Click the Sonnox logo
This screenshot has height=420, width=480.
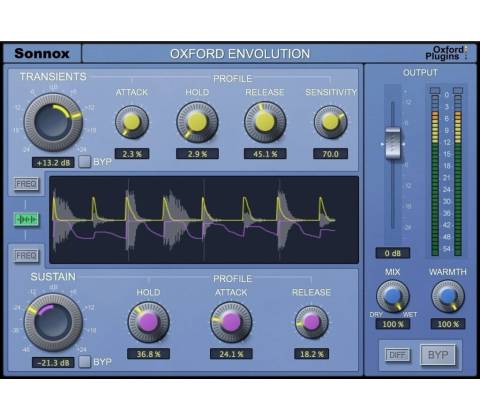[x=42, y=53]
